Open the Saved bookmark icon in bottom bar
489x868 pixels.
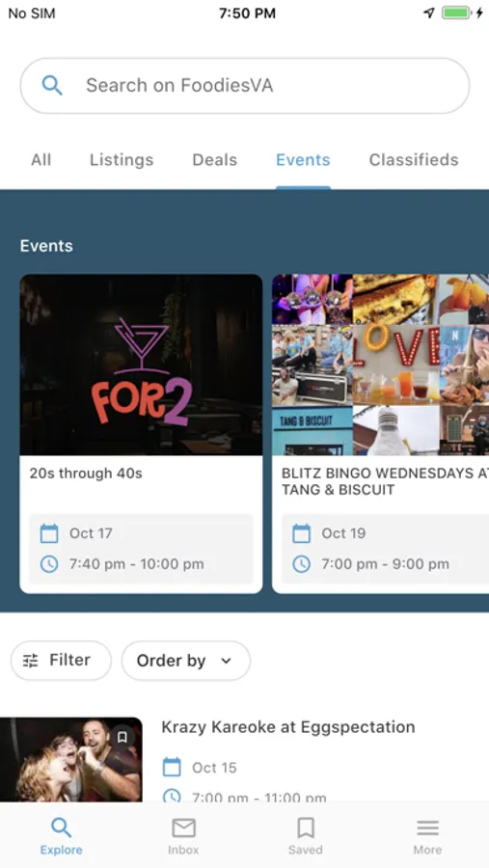click(305, 828)
